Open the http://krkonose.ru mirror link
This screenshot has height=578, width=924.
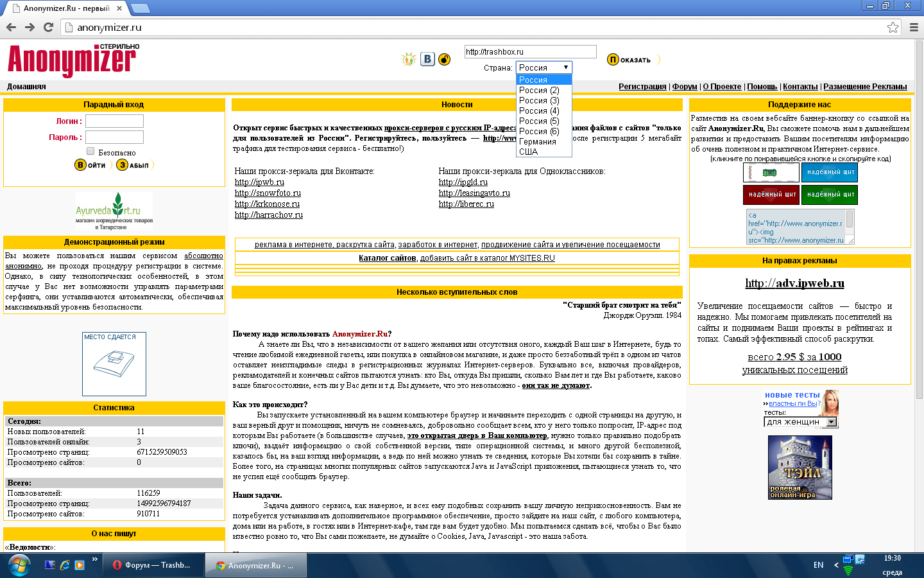tap(267, 204)
